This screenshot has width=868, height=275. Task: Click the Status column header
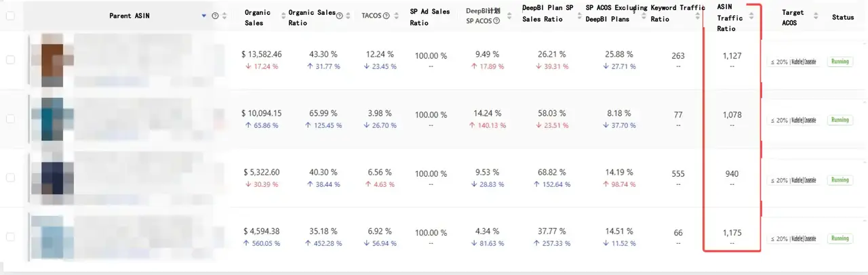(x=842, y=17)
